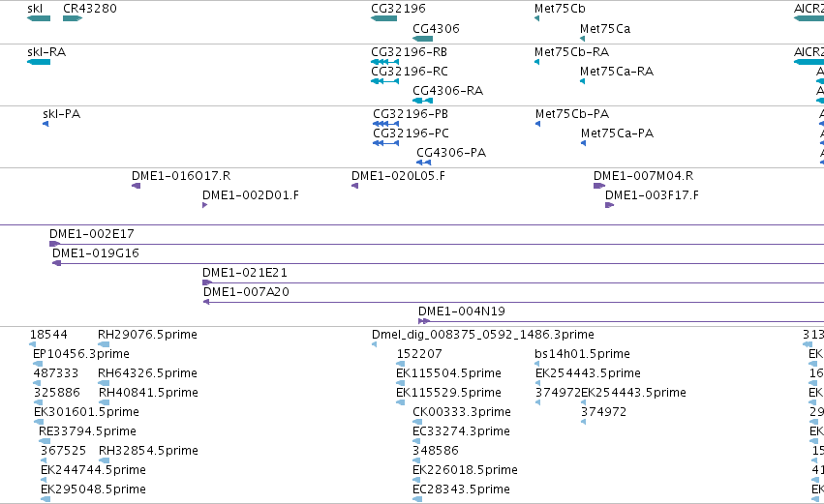Open the Met75Ca-RA transcript label
The height and width of the screenshot is (504, 824).
(x=617, y=71)
